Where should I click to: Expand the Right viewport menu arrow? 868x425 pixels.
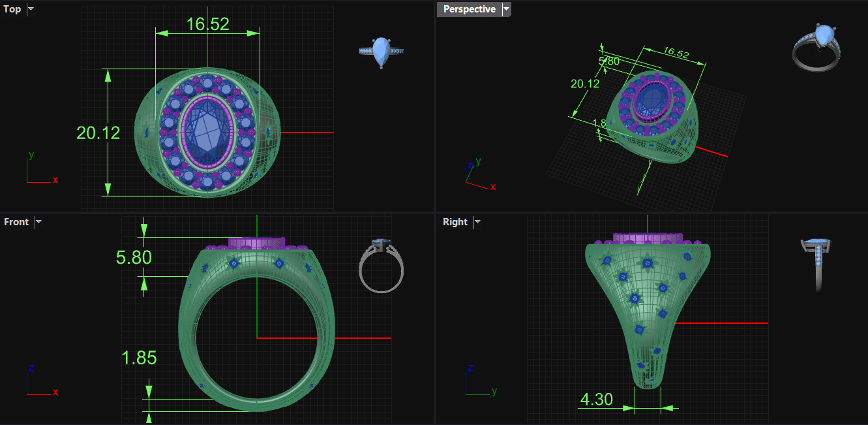[x=477, y=222]
